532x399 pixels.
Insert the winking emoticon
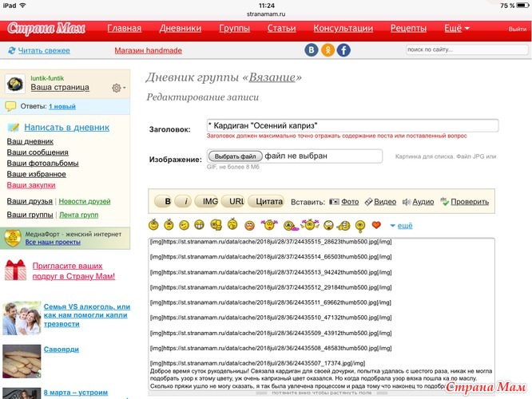(x=184, y=225)
